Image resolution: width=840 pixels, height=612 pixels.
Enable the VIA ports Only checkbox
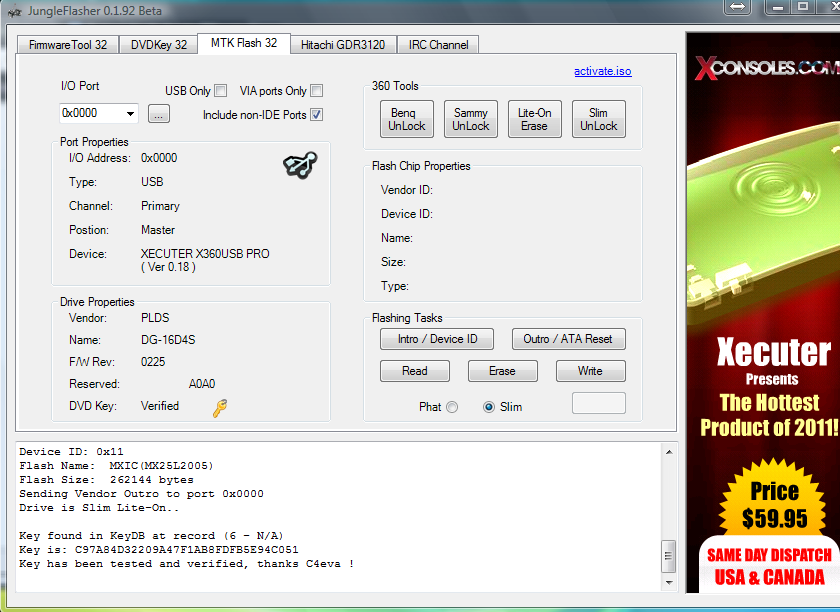click(317, 91)
